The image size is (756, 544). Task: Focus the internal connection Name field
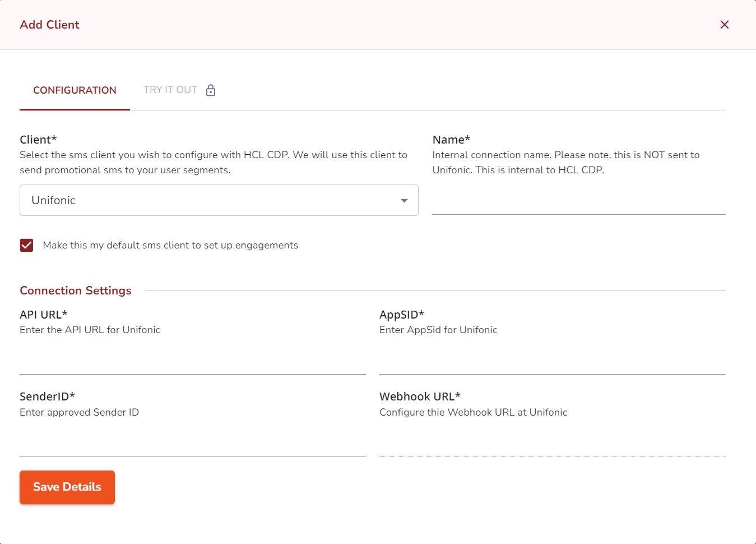pyautogui.click(x=578, y=202)
